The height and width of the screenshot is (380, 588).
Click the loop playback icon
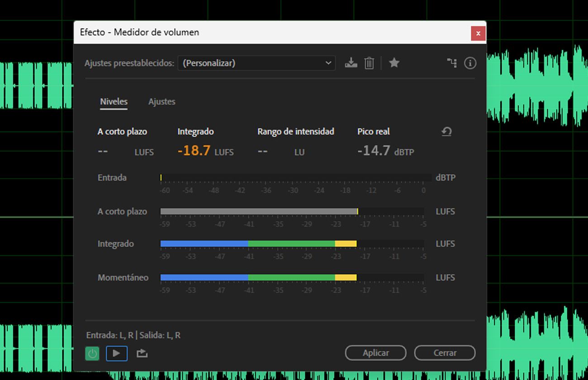pyautogui.click(x=142, y=353)
